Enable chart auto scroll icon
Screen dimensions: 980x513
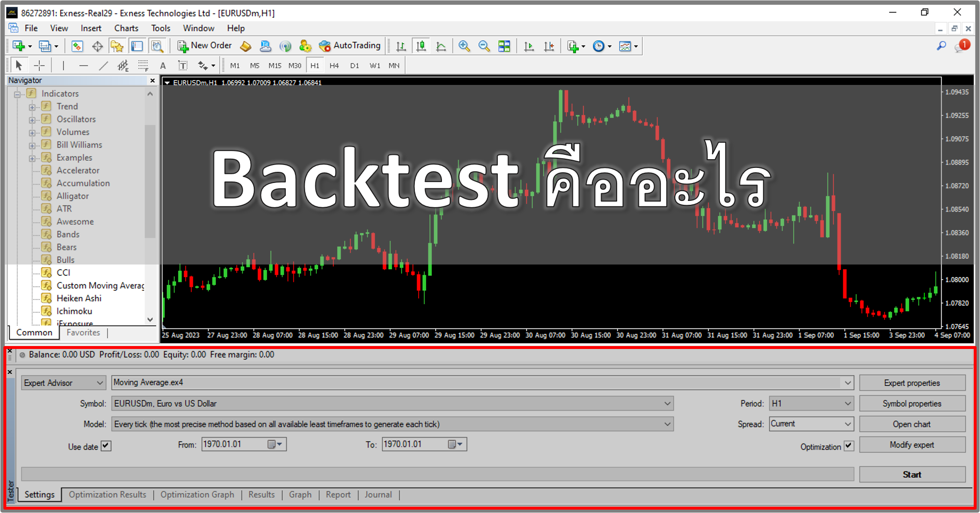529,46
